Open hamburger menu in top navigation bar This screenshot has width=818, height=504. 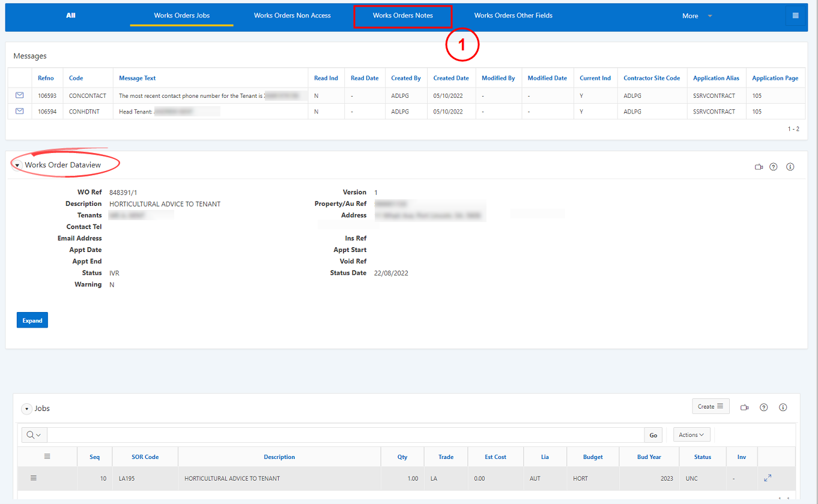(795, 16)
